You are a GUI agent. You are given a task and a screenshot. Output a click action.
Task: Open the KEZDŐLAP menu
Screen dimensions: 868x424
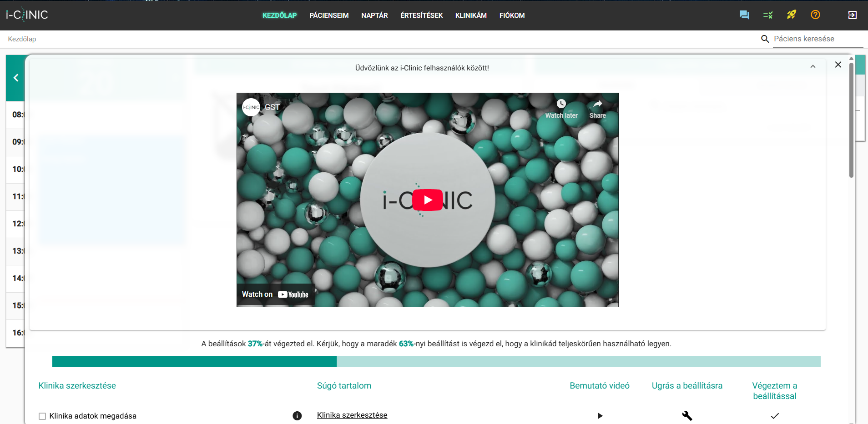[279, 15]
